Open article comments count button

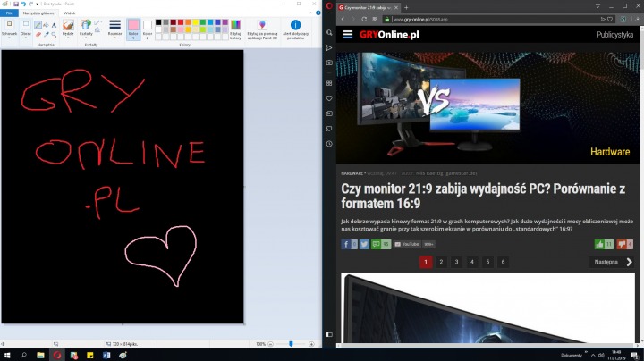pyautogui.click(x=381, y=244)
